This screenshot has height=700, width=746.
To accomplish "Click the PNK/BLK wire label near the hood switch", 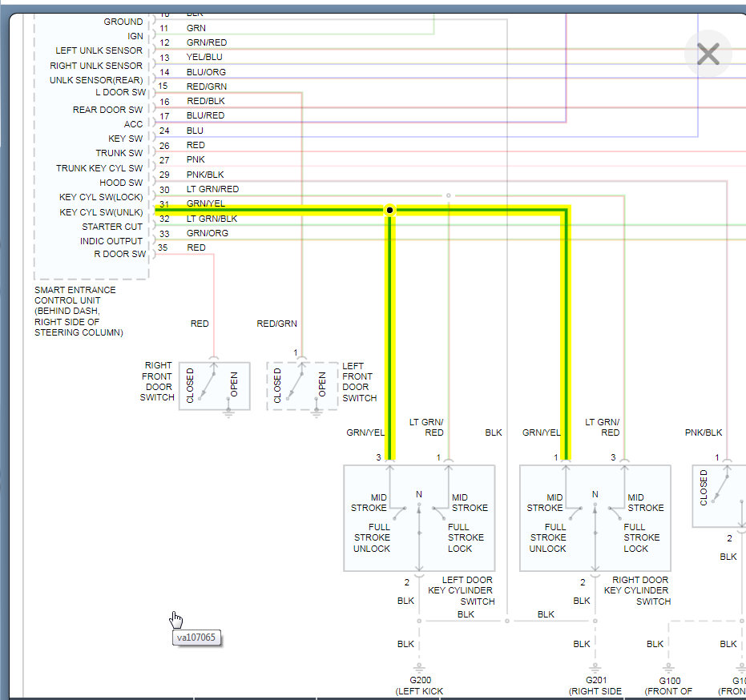I will (704, 432).
